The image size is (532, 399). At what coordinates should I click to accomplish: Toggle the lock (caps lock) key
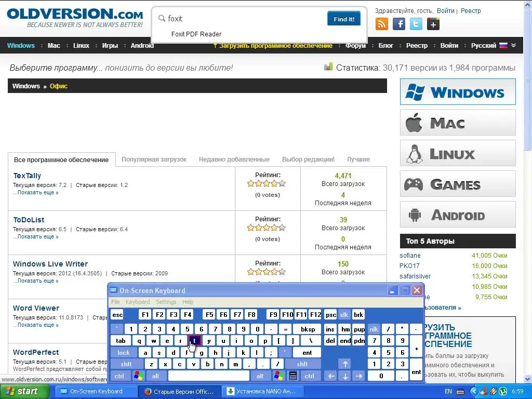tap(124, 353)
